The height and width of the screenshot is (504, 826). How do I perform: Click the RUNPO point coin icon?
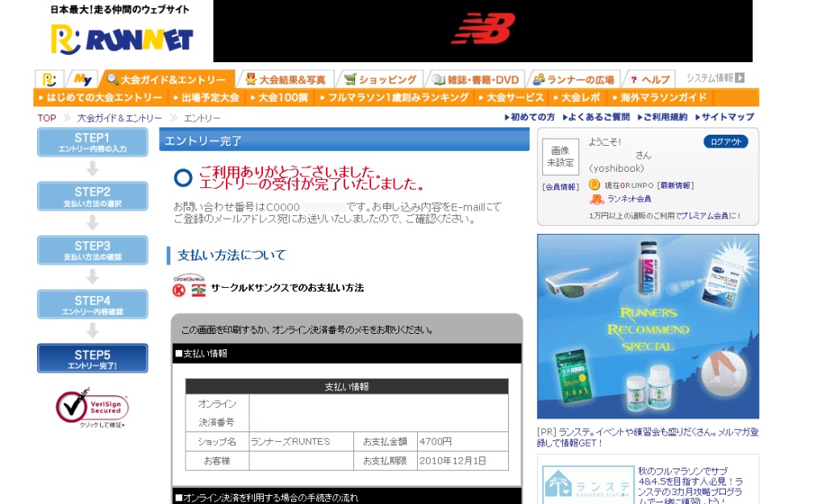(594, 185)
